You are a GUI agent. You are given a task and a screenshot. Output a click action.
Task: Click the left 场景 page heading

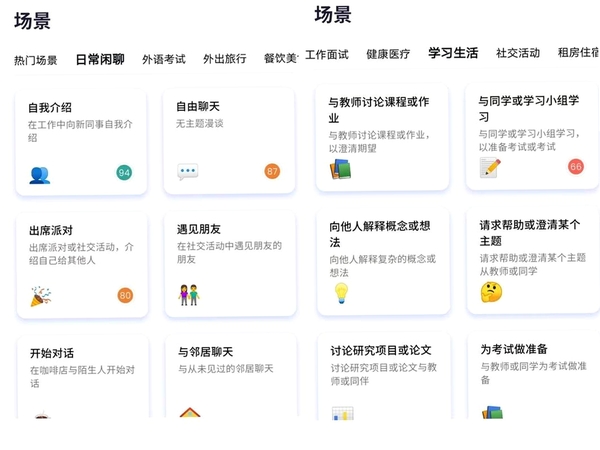tap(33, 21)
